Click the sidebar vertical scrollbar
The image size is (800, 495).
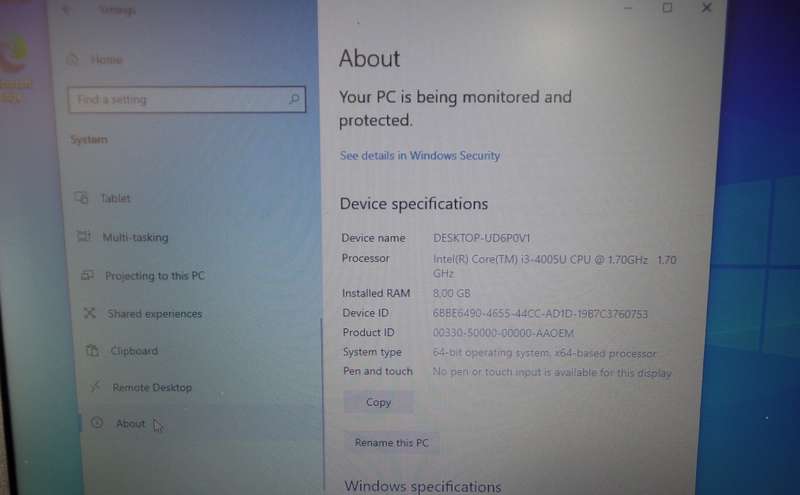pyautogui.click(x=322, y=406)
